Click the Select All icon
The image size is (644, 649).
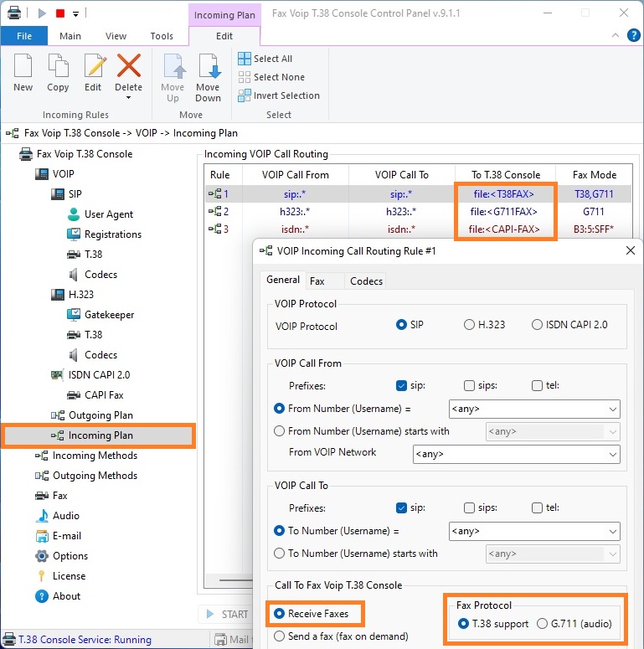pos(245,59)
